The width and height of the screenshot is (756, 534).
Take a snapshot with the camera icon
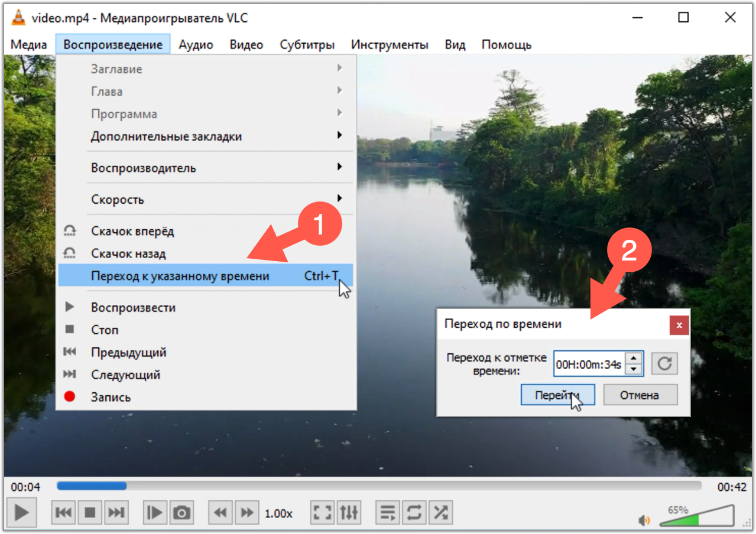click(x=182, y=513)
